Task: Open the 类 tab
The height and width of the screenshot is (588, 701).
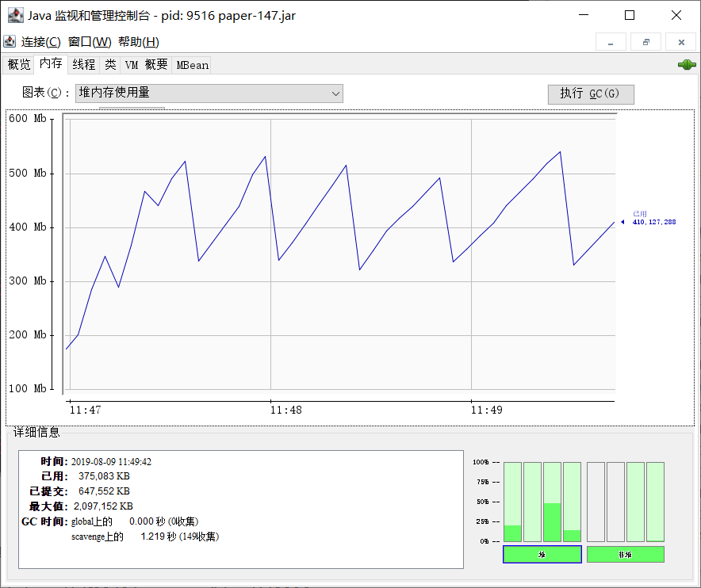Action: pos(110,65)
